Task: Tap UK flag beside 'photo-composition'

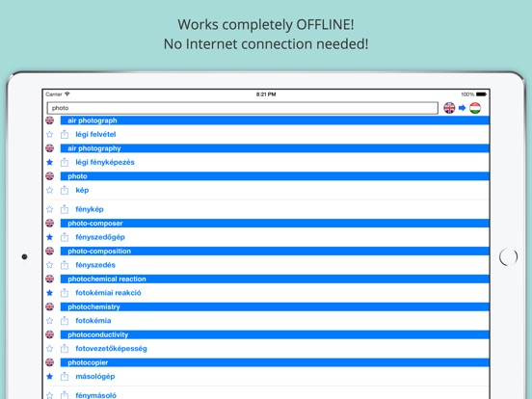Action: [50, 252]
